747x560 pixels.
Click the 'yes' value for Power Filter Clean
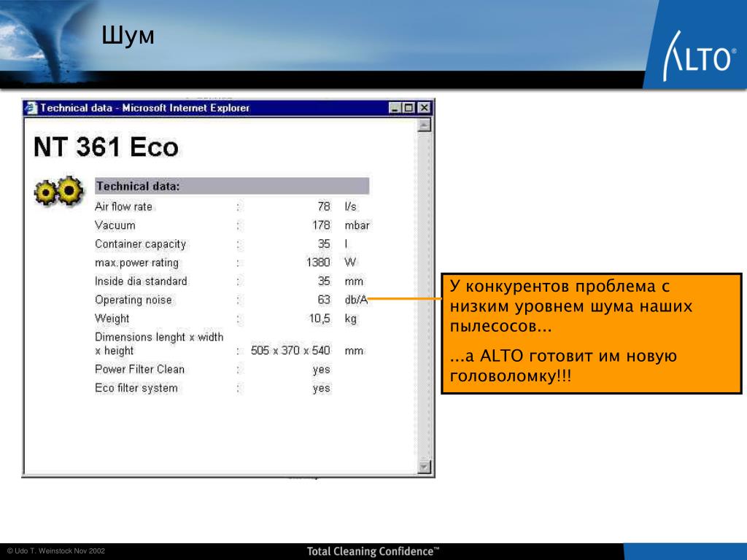point(322,370)
